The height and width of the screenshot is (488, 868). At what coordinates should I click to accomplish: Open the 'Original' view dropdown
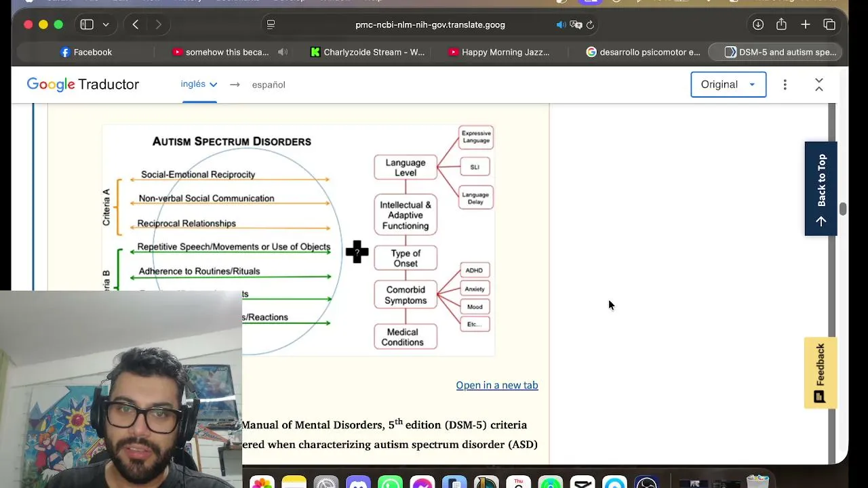[728, 85]
